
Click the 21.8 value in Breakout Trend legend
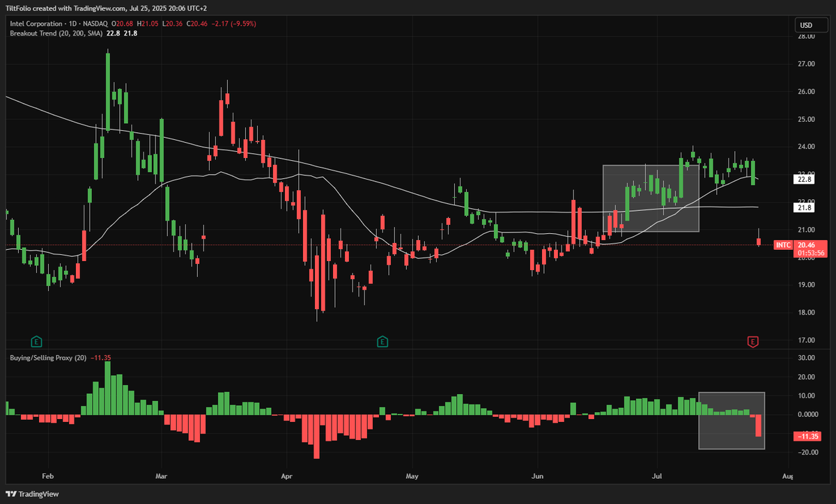pos(131,33)
